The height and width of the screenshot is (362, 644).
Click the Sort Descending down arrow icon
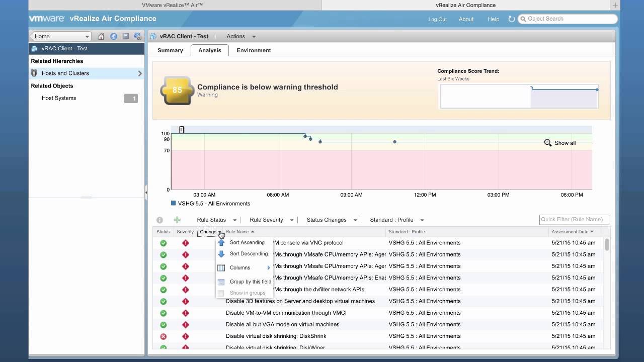coord(221,254)
